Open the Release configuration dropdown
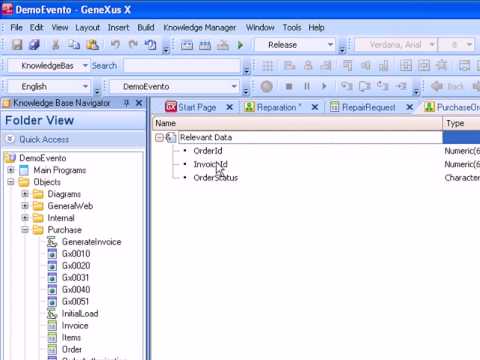480x360 pixels. point(330,45)
